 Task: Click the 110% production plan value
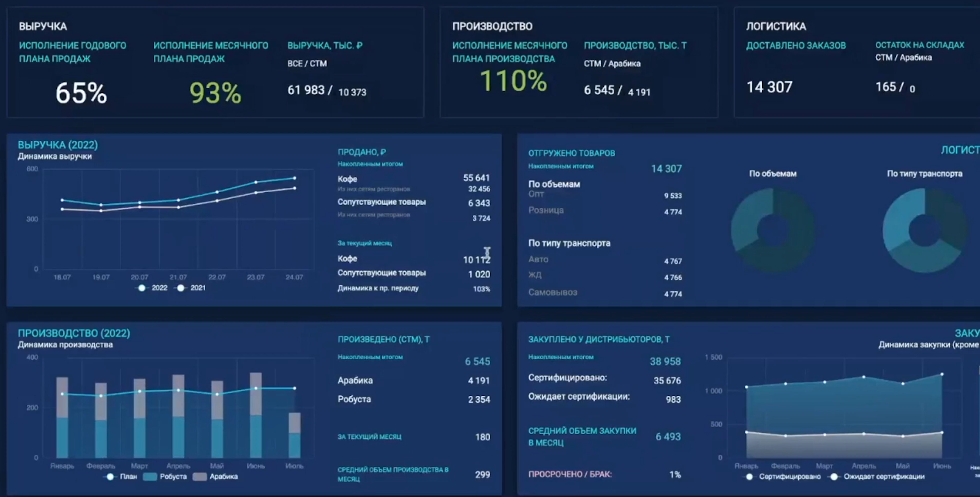513,81
